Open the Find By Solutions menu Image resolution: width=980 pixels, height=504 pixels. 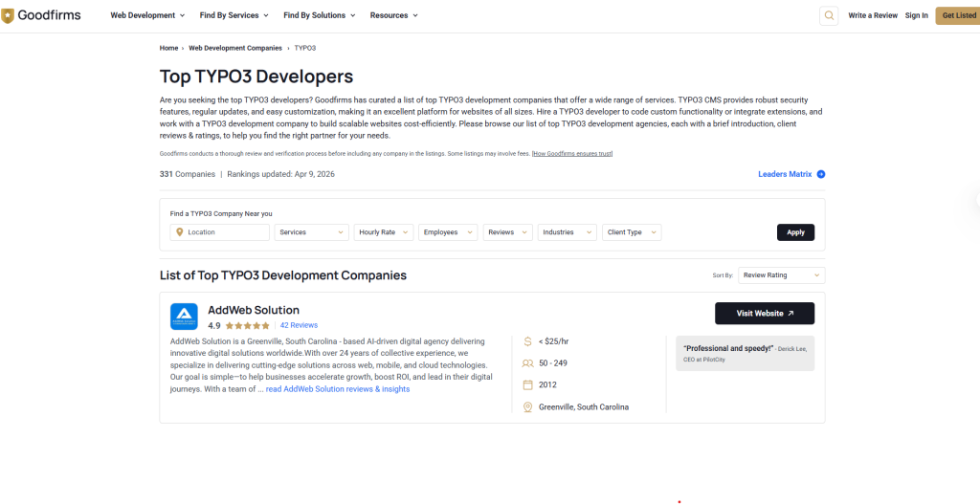[x=320, y=15]
